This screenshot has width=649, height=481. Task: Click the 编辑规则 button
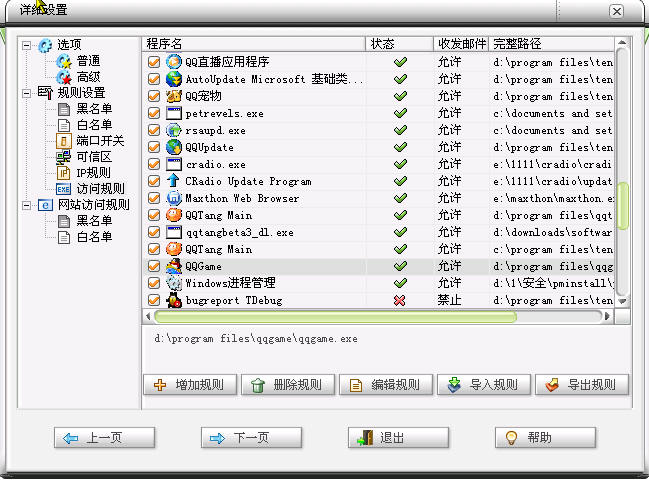[x=386, y=385]
